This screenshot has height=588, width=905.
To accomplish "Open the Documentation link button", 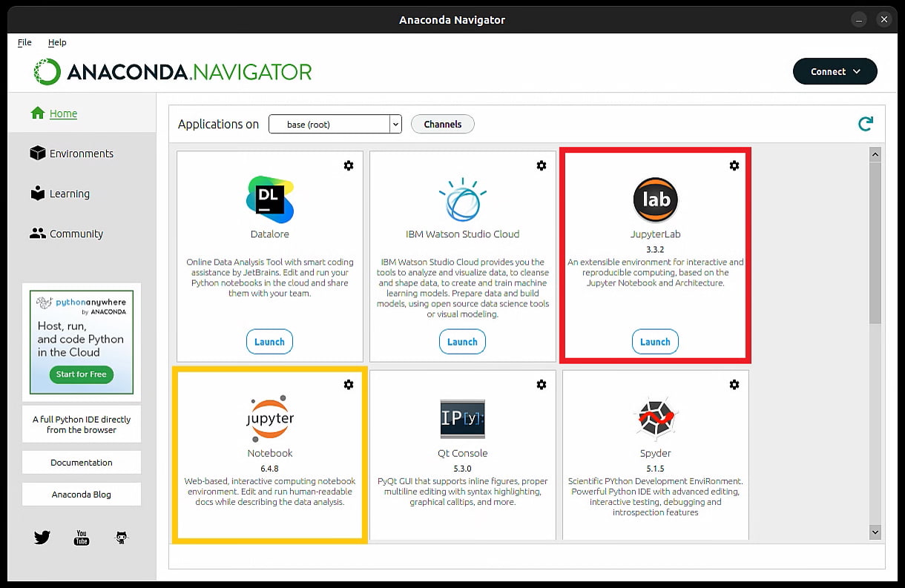I will 82,462.
